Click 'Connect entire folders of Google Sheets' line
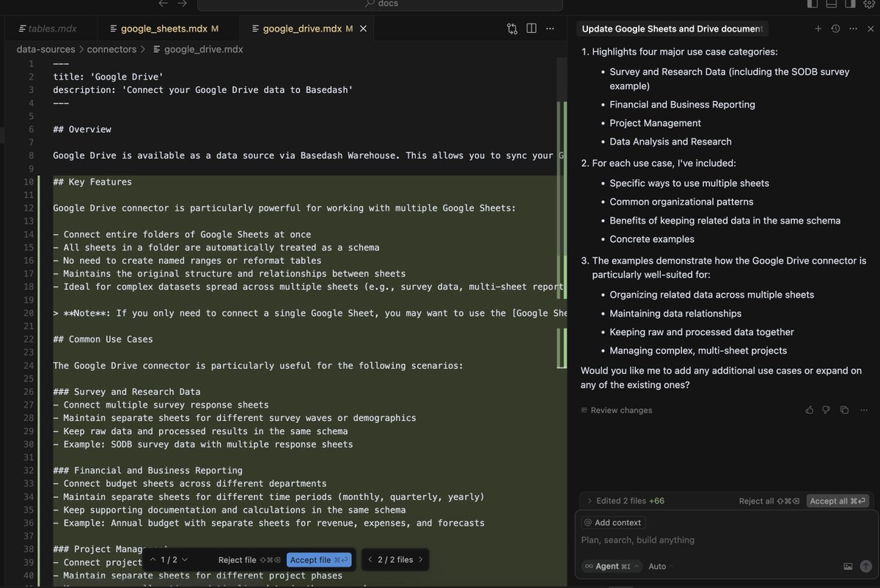Viewport: 880px width, 588px height. pyautogui.click(x=182, y=235)
